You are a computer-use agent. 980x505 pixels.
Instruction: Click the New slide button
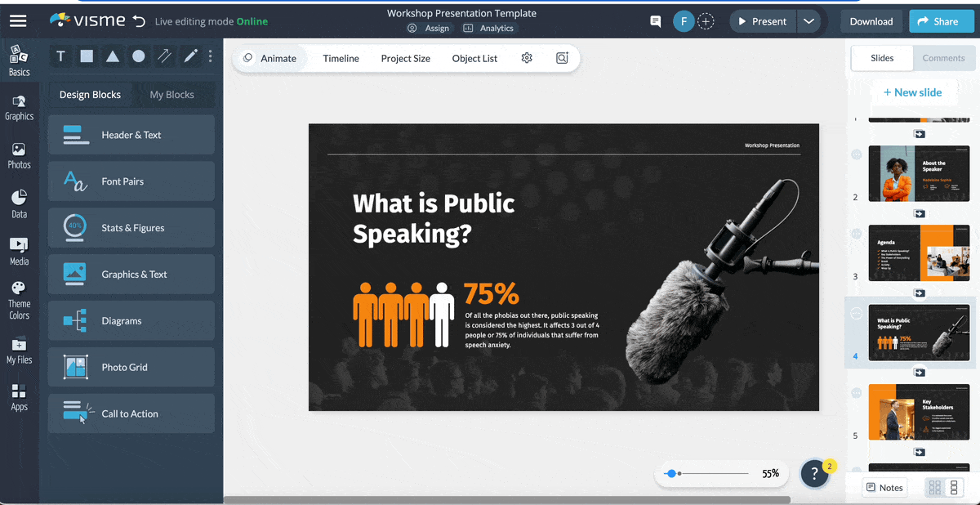[914, 92]
